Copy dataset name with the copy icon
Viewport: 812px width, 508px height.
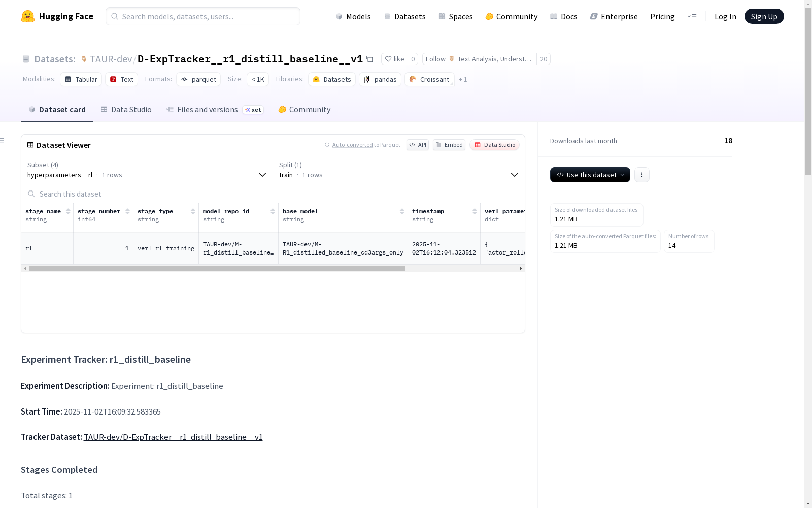370,59
